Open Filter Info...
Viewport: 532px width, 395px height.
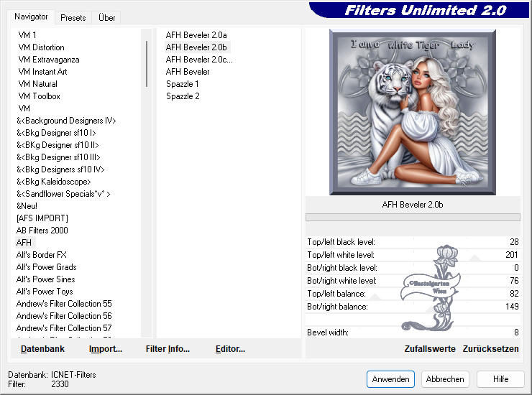pyautogui.click(x=168, y=349)
